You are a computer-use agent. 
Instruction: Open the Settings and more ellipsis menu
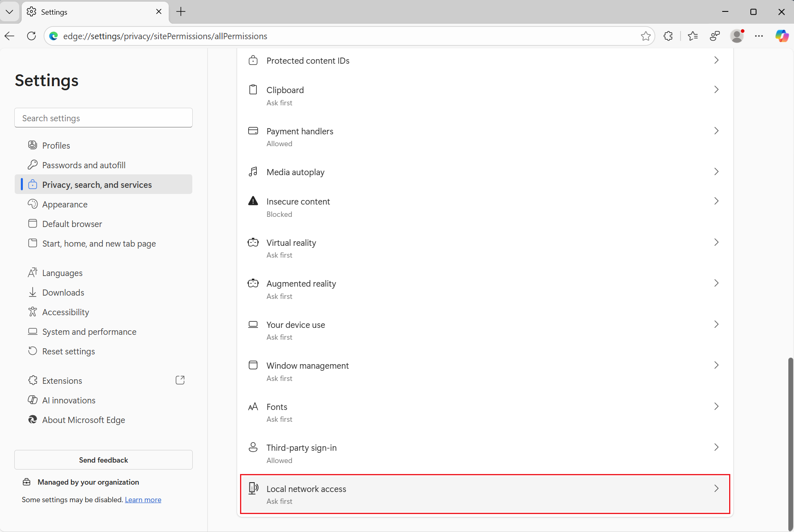pos(759,36)
